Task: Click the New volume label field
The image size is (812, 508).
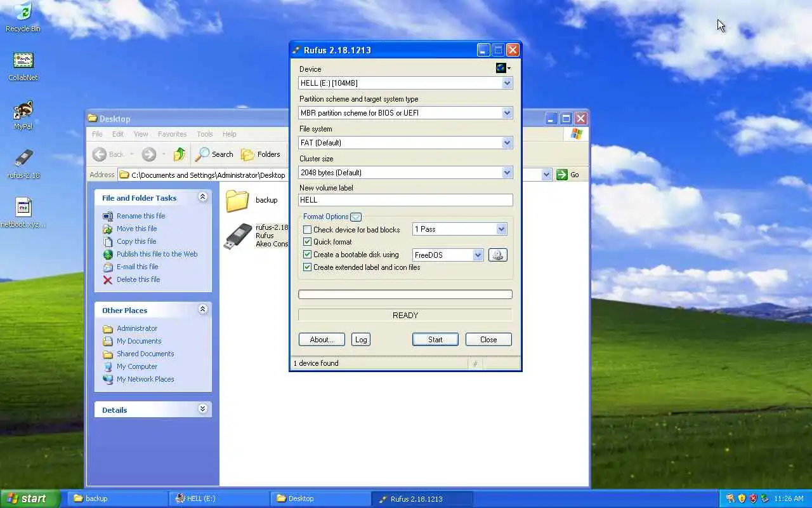Action: point(405,200)
